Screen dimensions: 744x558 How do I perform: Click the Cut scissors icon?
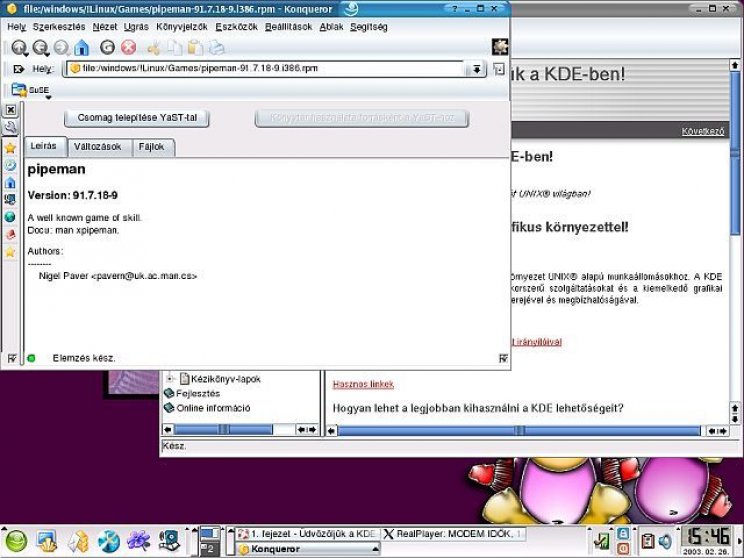coord(154,48)
